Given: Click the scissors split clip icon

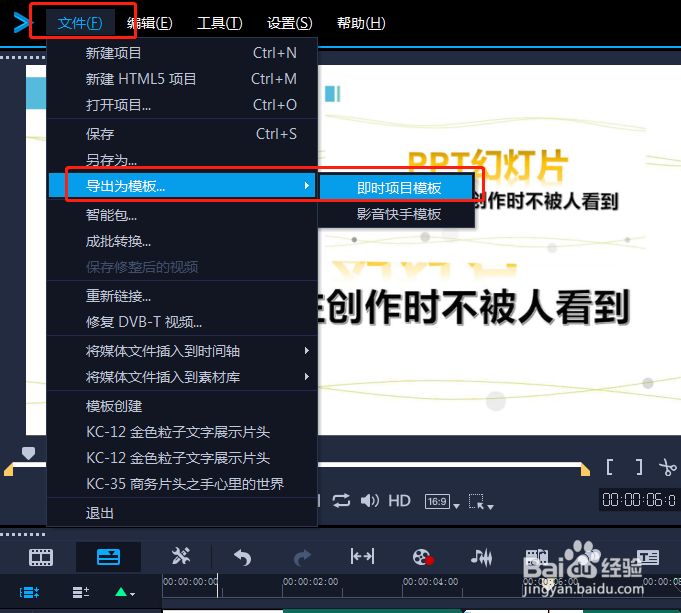Looking at the screenshot, I should [x=668, y=467].
